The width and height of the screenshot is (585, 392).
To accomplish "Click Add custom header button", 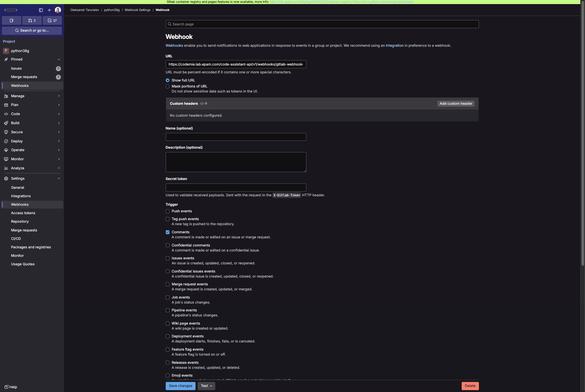I will [456, 103].
